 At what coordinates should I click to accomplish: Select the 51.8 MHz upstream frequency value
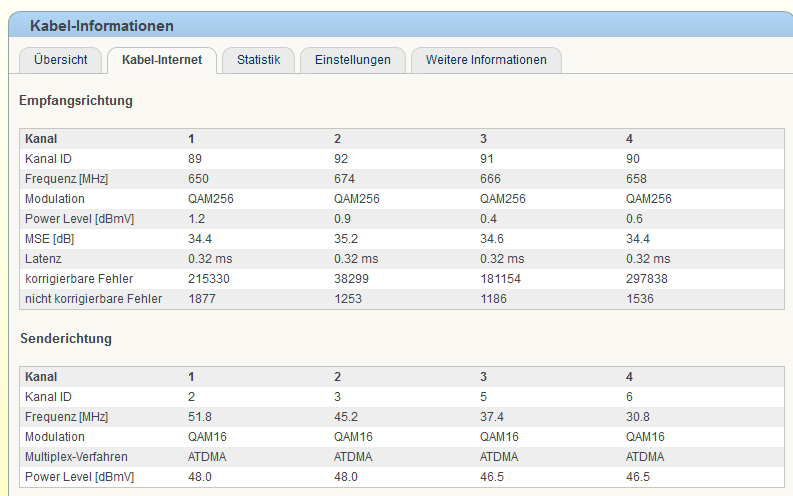pyautogui.click(x=199, y=417)
